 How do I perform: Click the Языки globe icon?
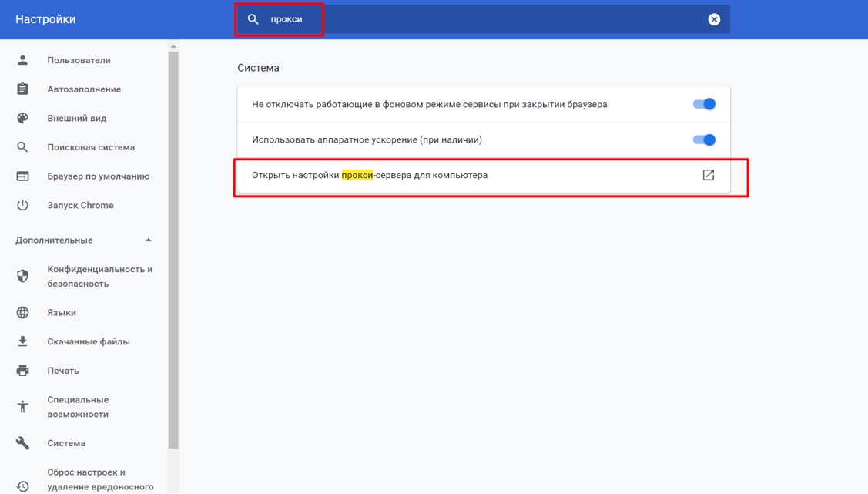coord(22,312)
